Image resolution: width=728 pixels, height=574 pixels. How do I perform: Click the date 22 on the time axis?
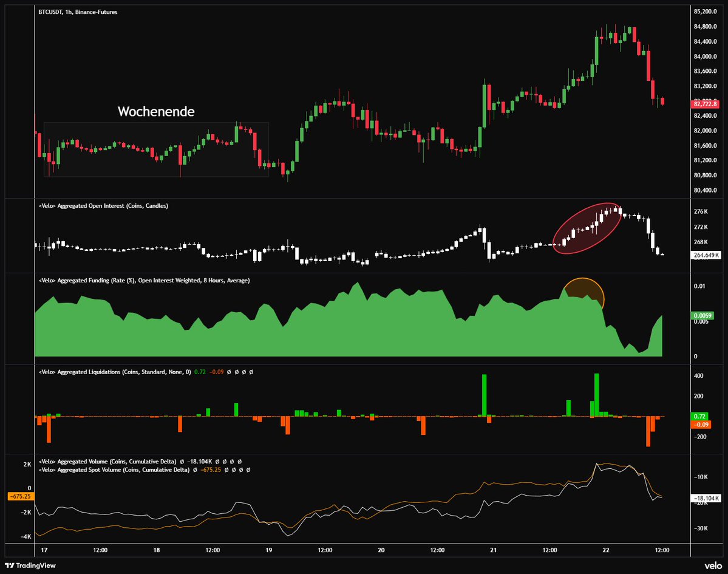tap(605, 550)
